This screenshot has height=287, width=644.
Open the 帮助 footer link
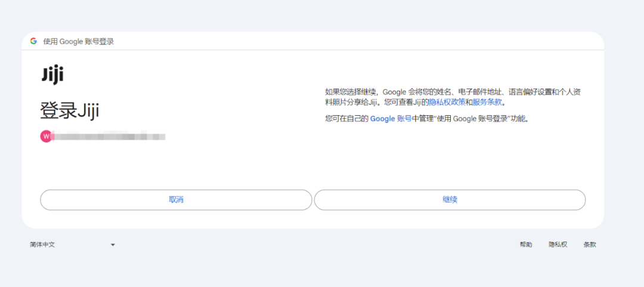pyautogui.click(x=526, y=245)
